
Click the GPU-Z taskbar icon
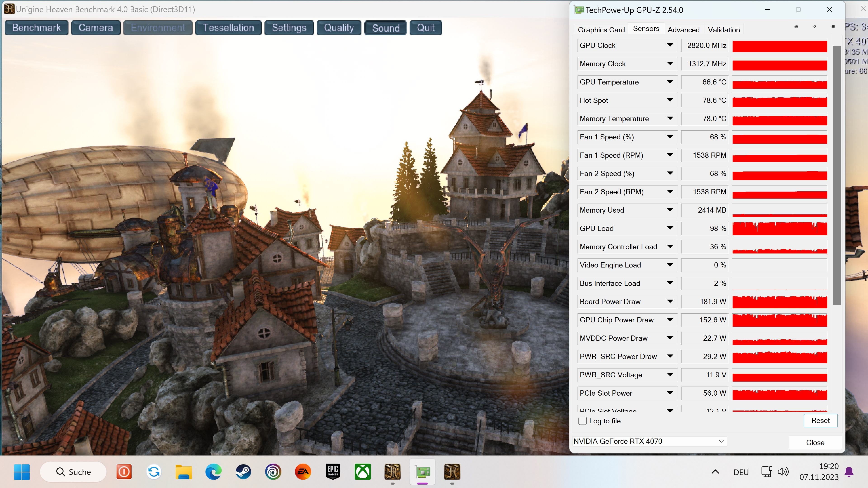422,472
